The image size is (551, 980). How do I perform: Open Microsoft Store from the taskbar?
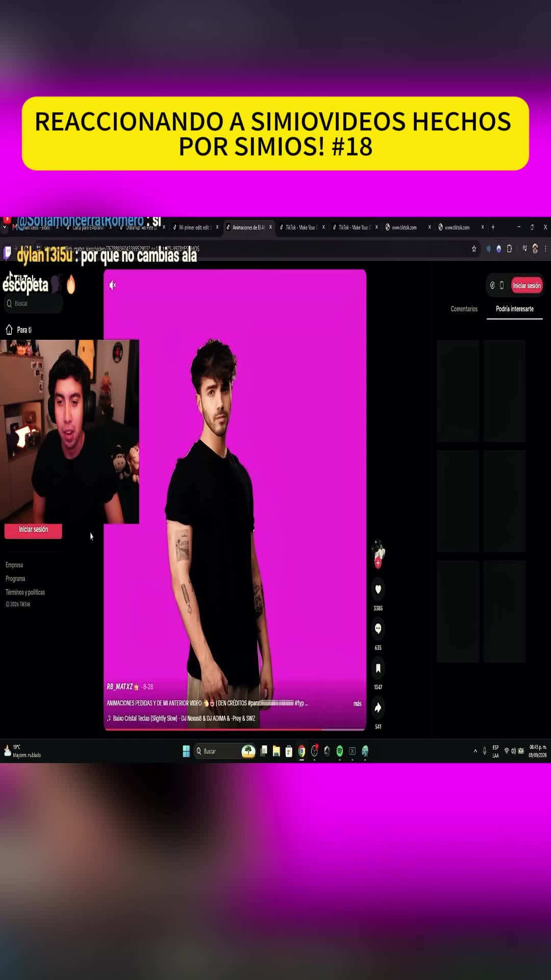click(x=289, y=751)
